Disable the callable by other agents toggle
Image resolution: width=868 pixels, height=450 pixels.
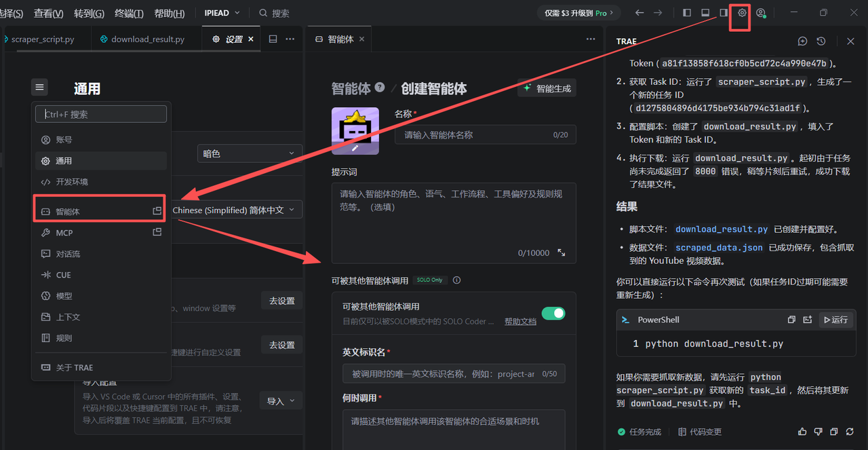point(553,313)
